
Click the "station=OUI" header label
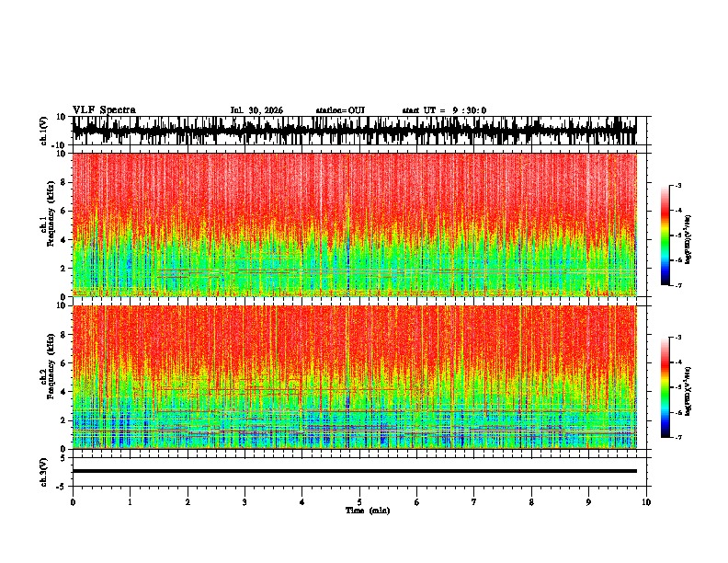340,110
